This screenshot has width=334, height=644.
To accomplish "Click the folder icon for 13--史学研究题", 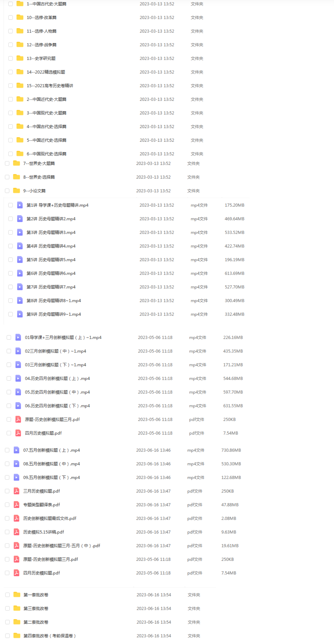I will (x=20, y=58).
